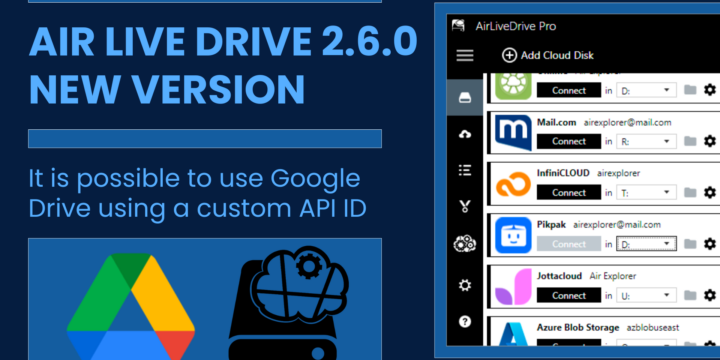Click the Add Cloud Disk button
The width and height of the screenshot is (720, 360).
click(x=548, y=56)
